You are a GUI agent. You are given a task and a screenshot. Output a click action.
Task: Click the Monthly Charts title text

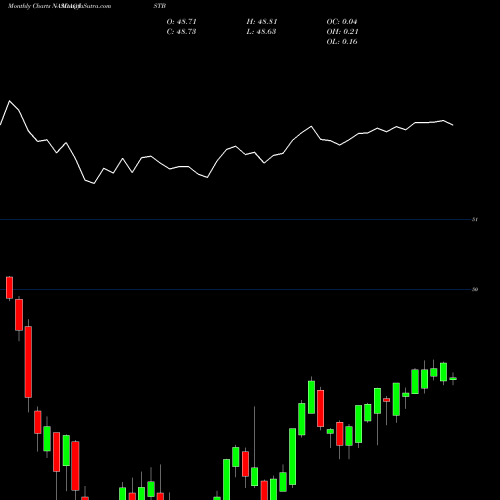click(x=29, y=6)
